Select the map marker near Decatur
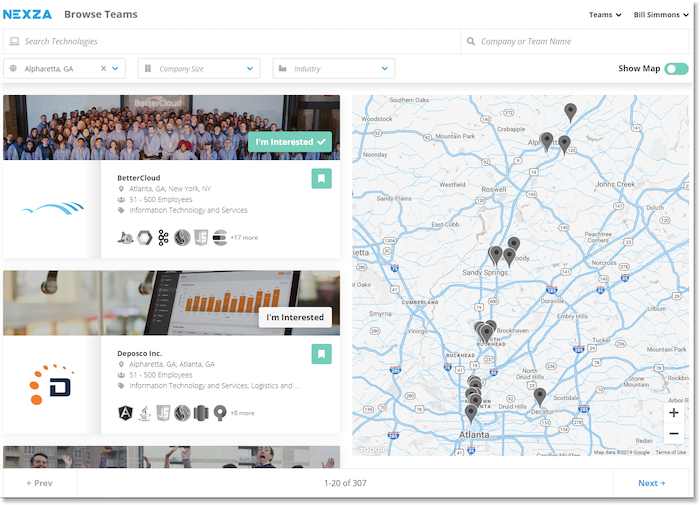This screenshot has height=505, width=700. (x=540, y=396)
